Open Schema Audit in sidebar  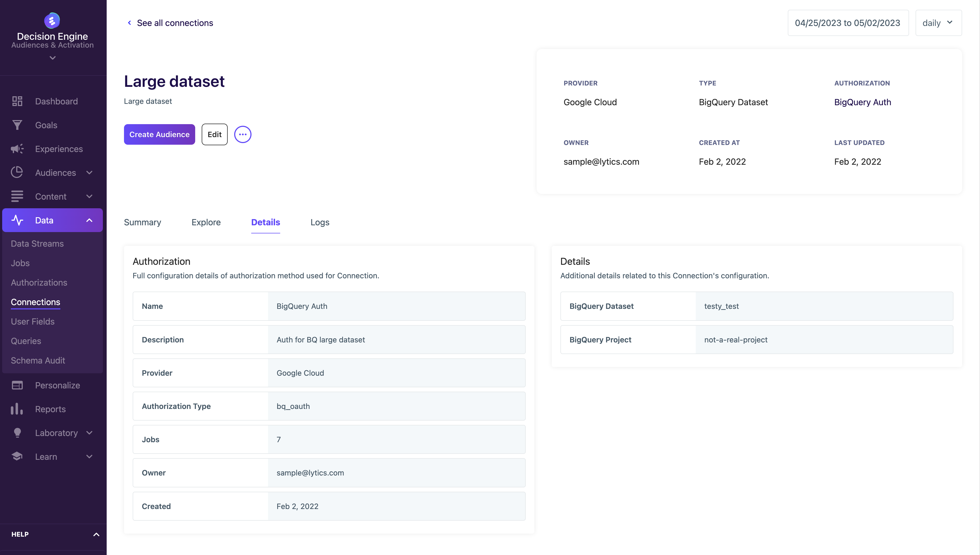[38, 360]
